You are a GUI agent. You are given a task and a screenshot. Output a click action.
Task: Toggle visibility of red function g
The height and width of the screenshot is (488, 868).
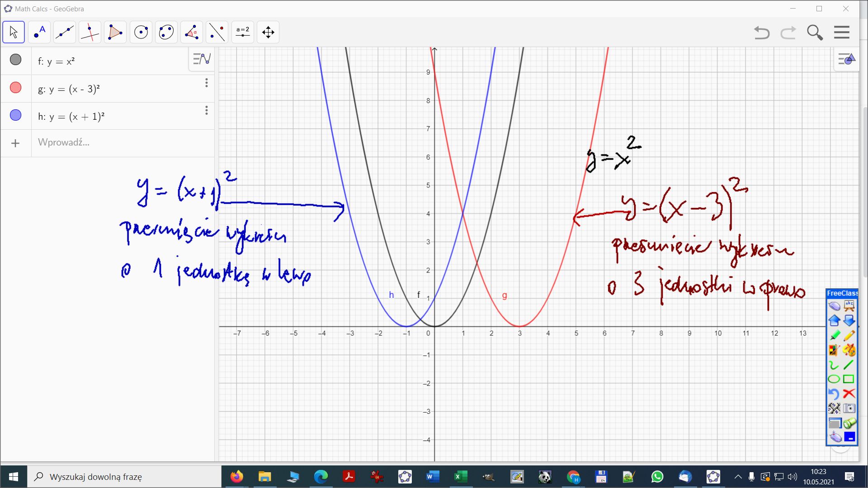click(15, 88)
